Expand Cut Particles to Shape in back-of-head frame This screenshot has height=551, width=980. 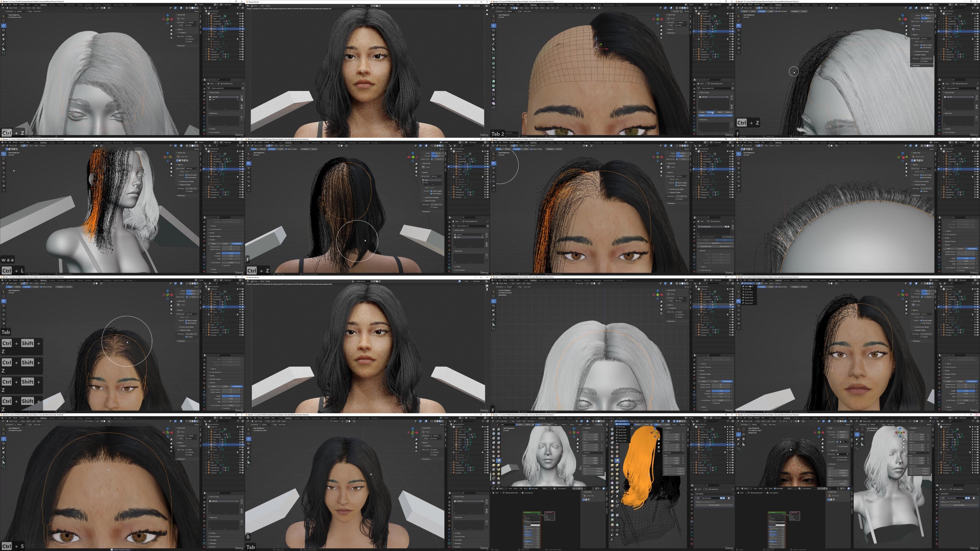pyautogui.click(x=432, y=197)
